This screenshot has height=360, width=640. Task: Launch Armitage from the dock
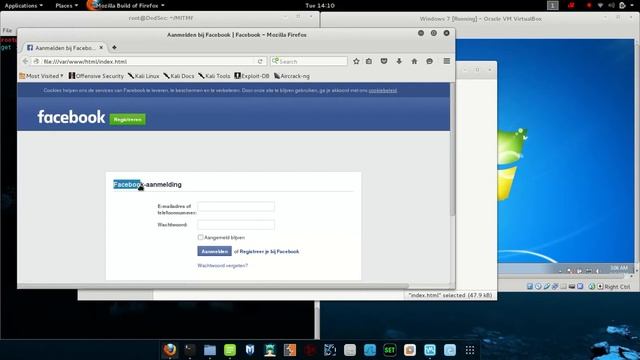tap(270, 350)
